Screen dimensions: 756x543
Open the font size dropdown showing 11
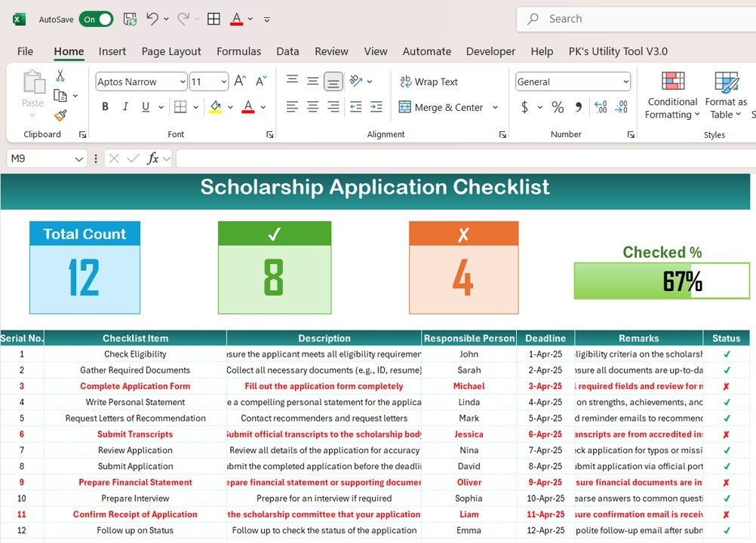[224, 82]
